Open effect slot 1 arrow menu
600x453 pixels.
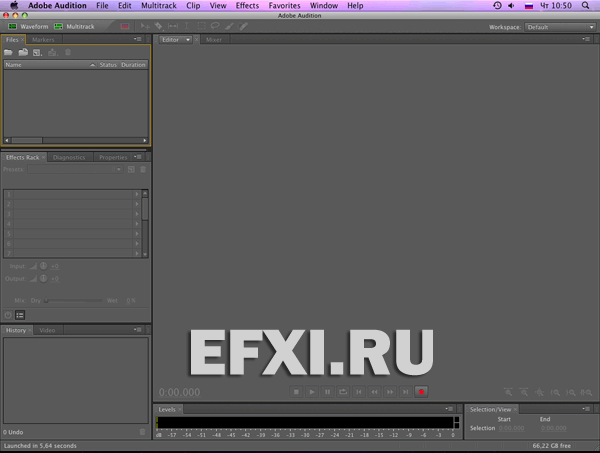point(137,194)
